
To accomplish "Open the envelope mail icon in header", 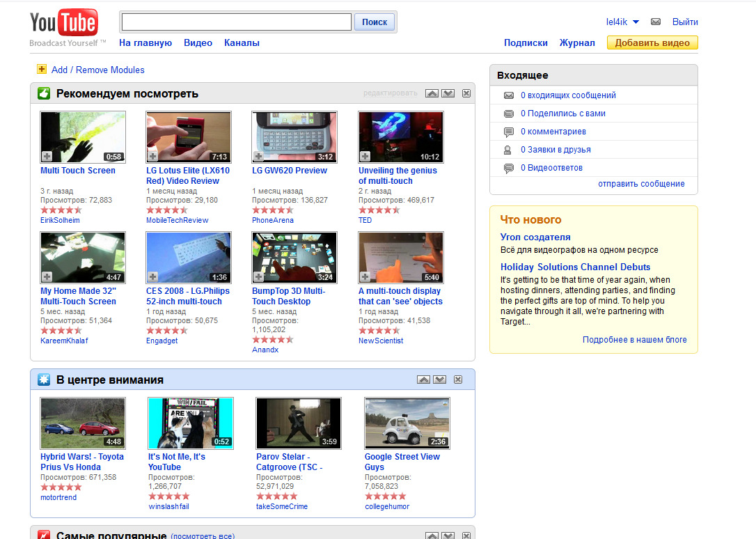I will click(655, 22).
